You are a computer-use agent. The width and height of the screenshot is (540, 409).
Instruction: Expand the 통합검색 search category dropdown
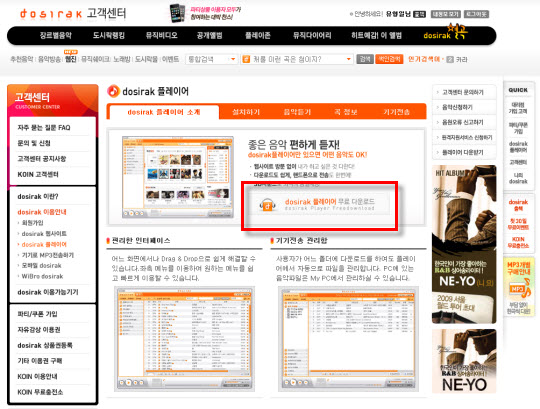tap(211, 59)
